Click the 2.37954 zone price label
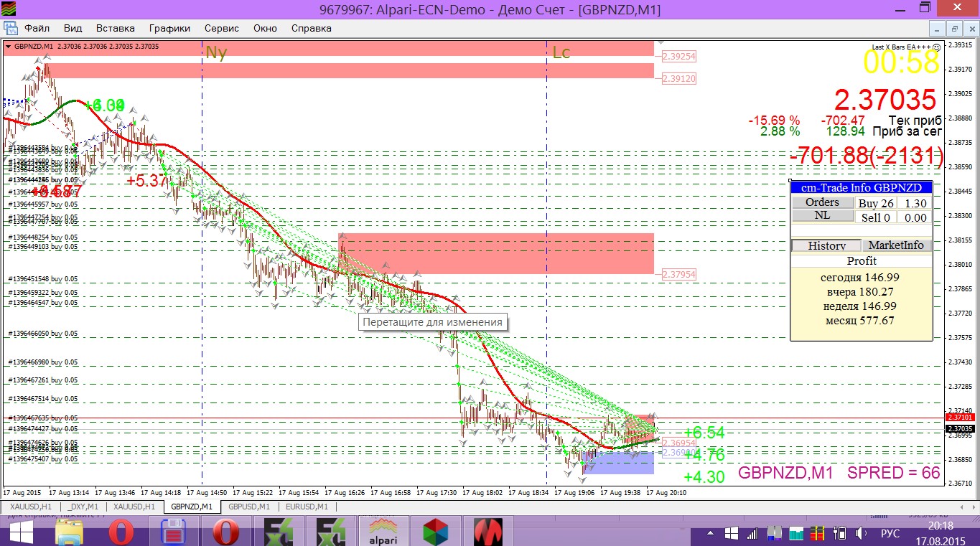Screen dimensions: 980x546 point(679,275)
